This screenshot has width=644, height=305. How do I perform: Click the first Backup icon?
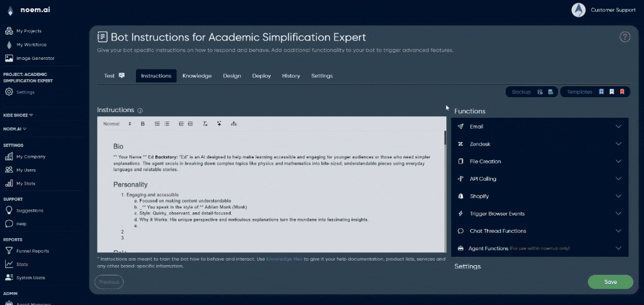[540, 92]
